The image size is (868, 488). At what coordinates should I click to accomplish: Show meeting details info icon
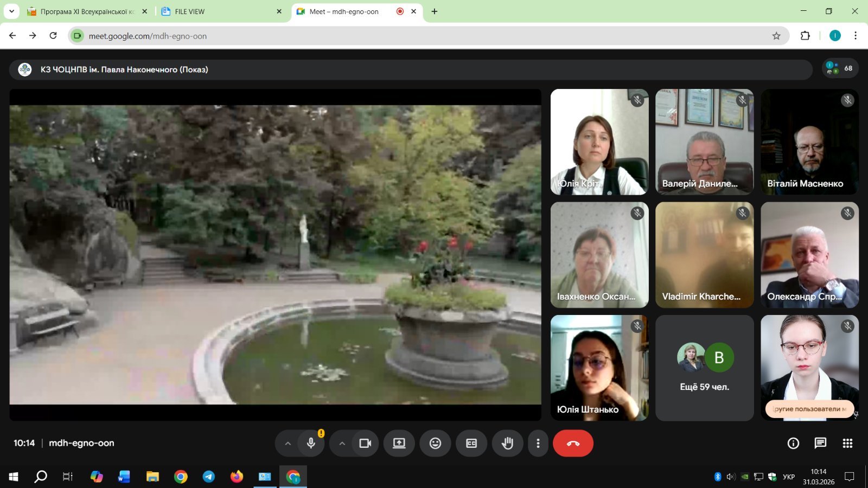coord(793,444)
